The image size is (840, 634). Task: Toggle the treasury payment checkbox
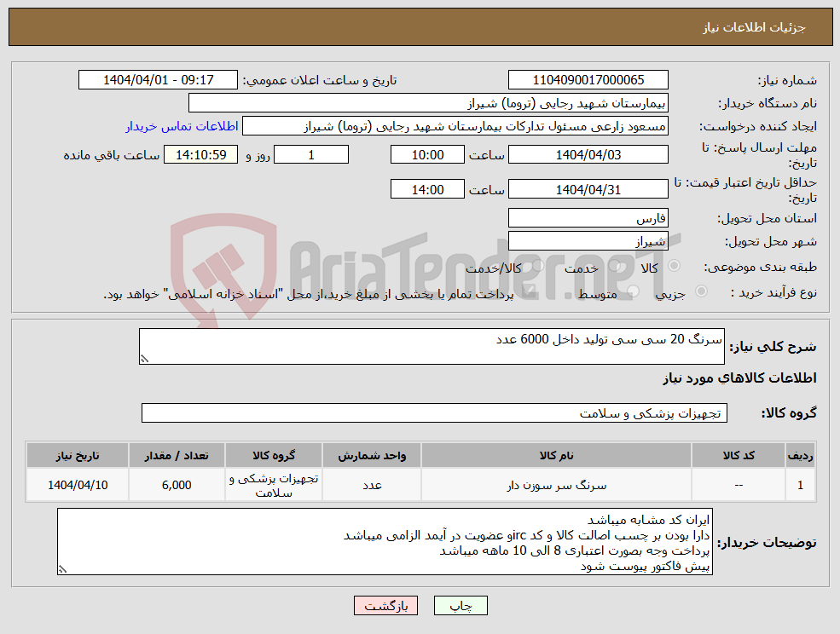coord(528,291)
